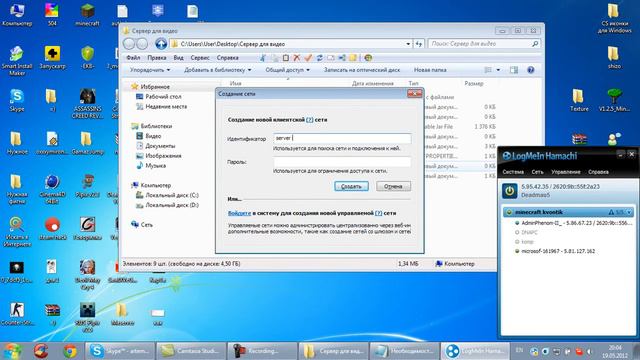Select Сеть in navigation pane
Image resolution: width=640 pixels, height=360 pixels.
(142, 225)
